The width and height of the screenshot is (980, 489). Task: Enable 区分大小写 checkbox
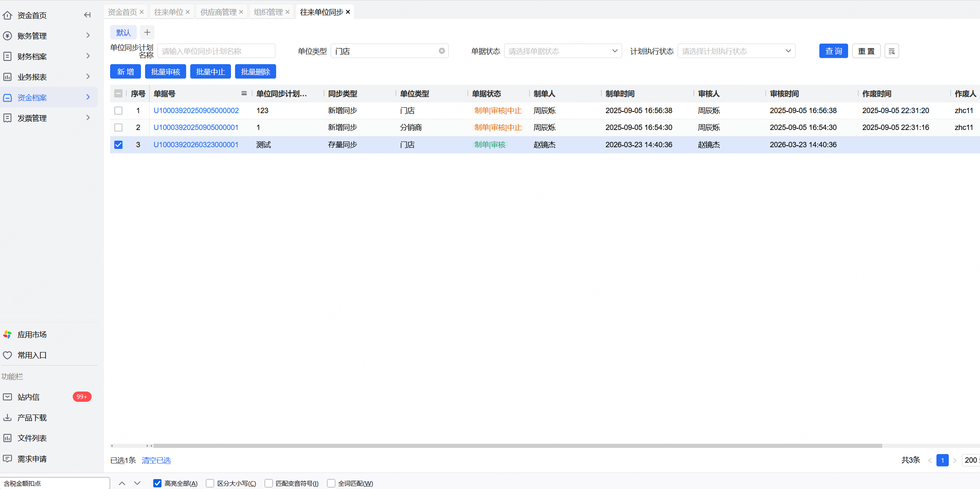click(x=210, y=483)
